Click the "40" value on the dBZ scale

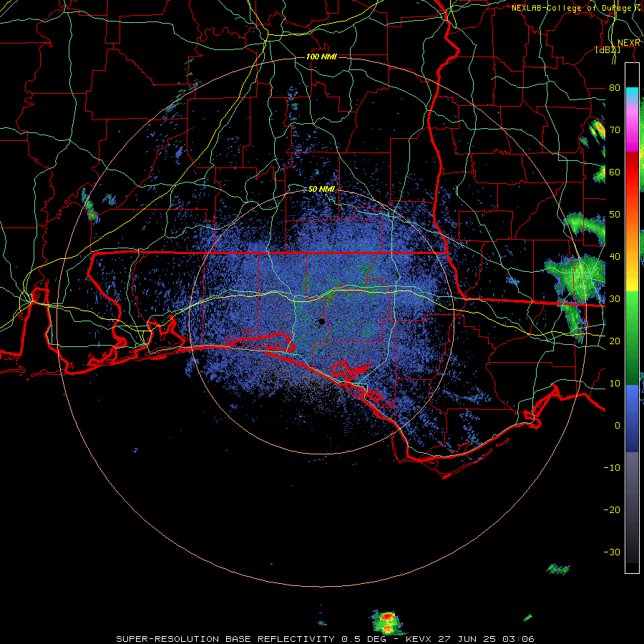[x=615, y=257]
